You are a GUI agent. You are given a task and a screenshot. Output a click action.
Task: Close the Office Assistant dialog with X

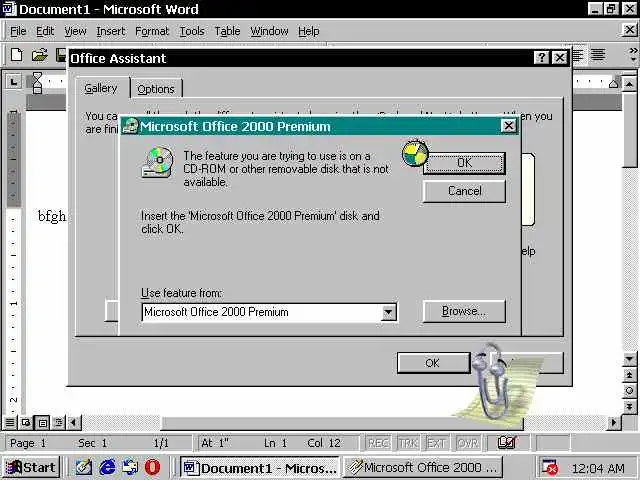tap(560, 58)
